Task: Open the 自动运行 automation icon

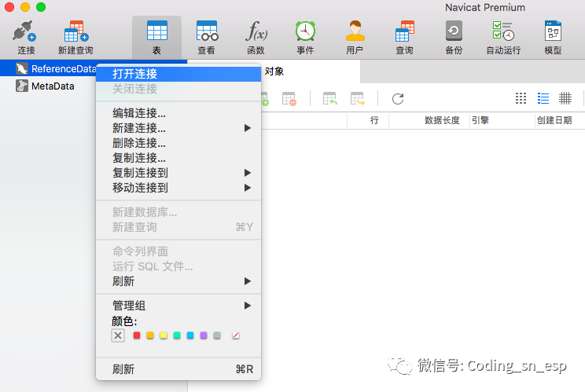Action: point(503,37)
